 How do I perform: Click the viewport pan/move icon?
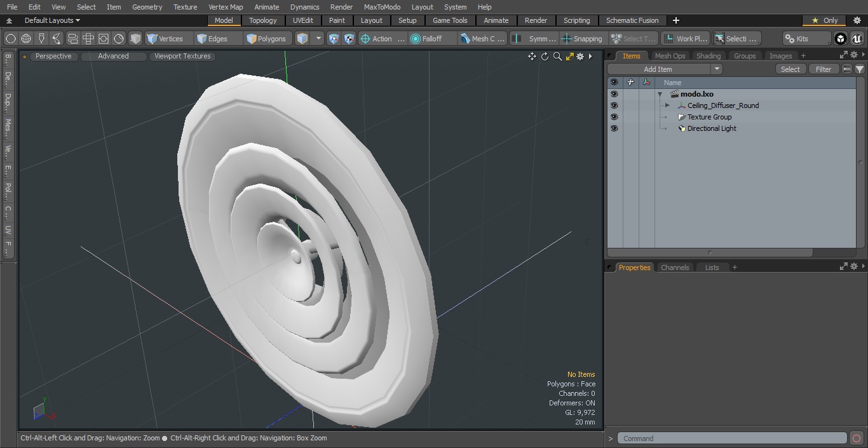[x=532, y=57]
